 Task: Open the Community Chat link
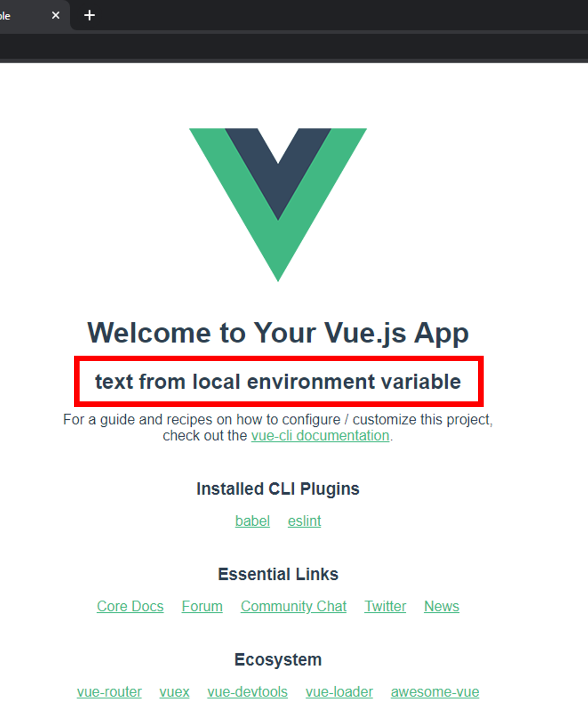[x=293, y=606]
